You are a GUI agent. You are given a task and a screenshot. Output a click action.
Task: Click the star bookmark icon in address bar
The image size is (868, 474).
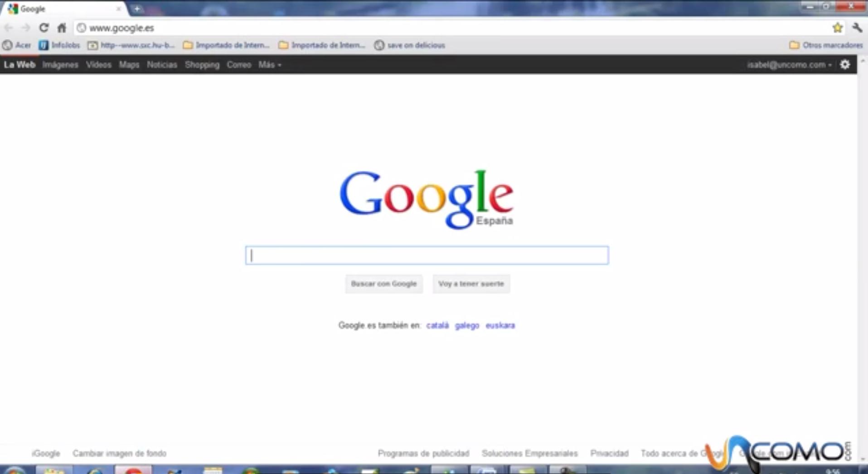tap(838, 28)
